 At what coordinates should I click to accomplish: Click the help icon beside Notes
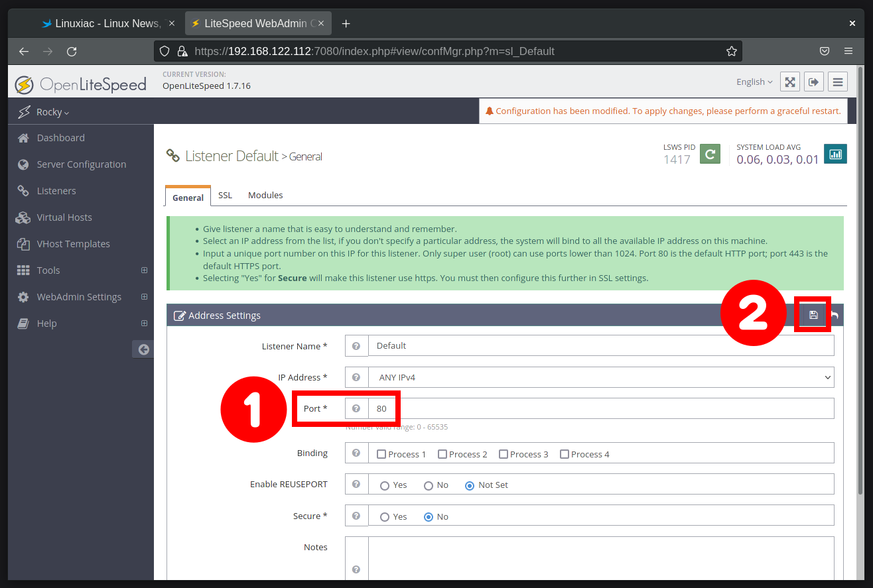pos(356,569)
